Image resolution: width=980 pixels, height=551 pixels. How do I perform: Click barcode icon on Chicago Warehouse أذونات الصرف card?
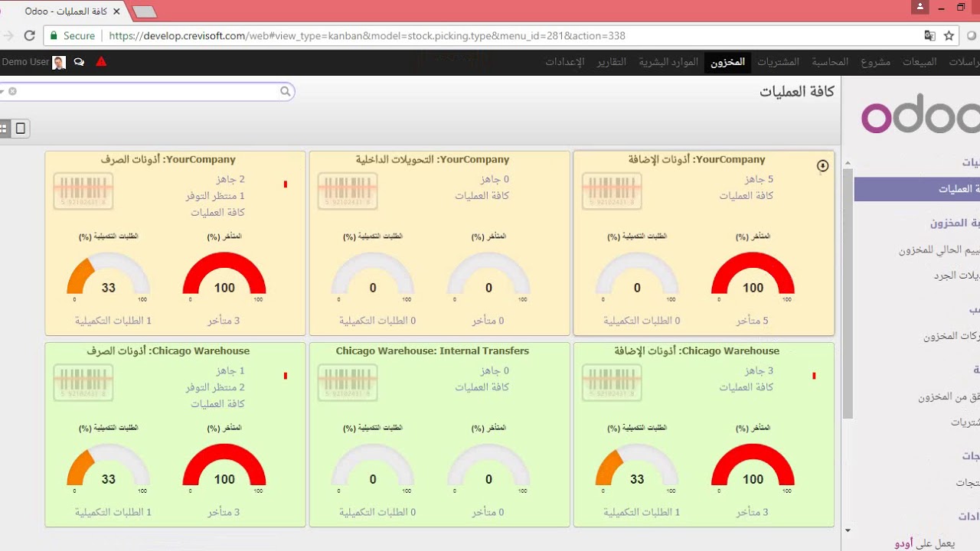coord(83,383)
